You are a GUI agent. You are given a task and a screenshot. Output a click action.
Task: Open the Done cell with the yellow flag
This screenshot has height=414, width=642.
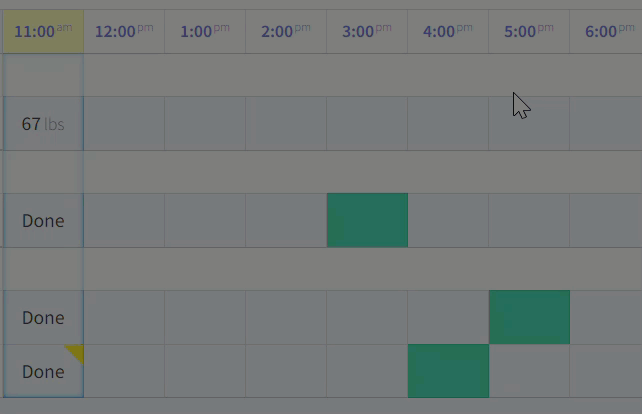coord(42,372)
